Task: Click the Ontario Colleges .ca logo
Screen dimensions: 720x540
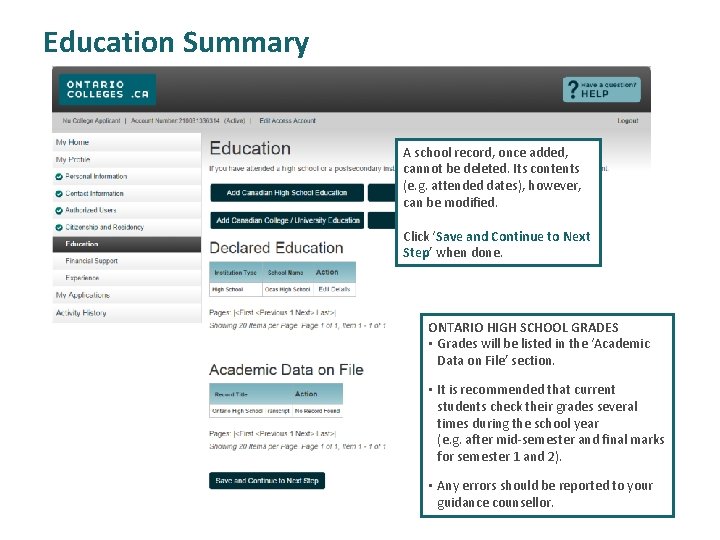Action: (x=107, y=90)
